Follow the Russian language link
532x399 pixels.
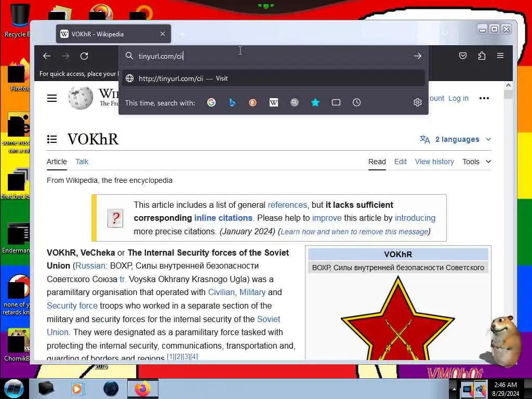(90, 265)
